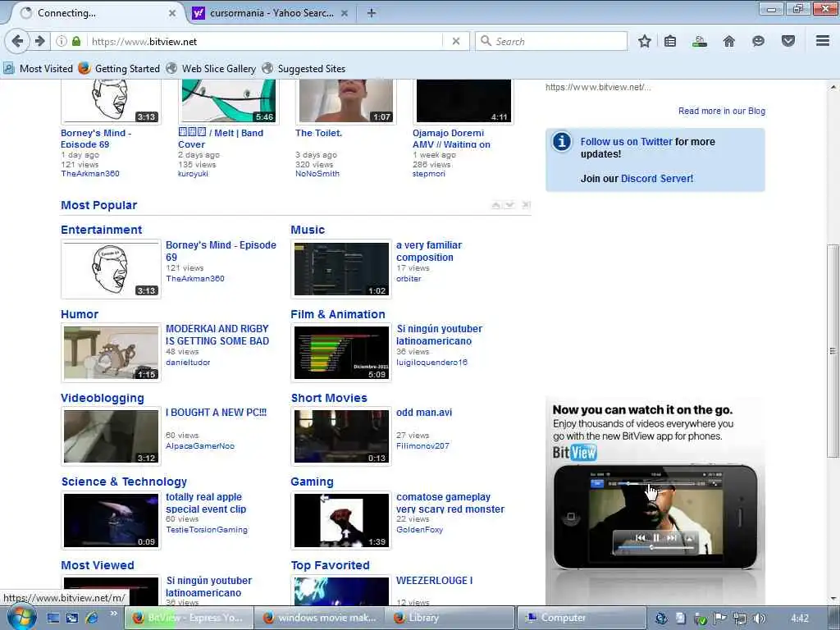Open the Top Favorited heading

pos(330,565)
